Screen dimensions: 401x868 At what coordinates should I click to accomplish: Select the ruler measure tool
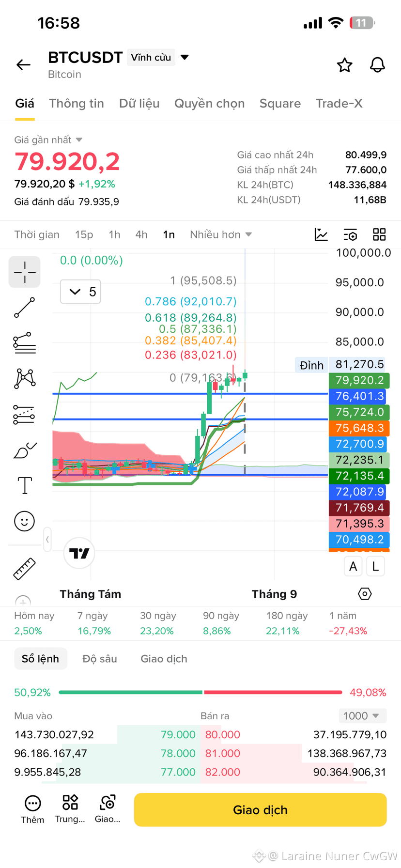pyautogui.click(x=25, y=569)
